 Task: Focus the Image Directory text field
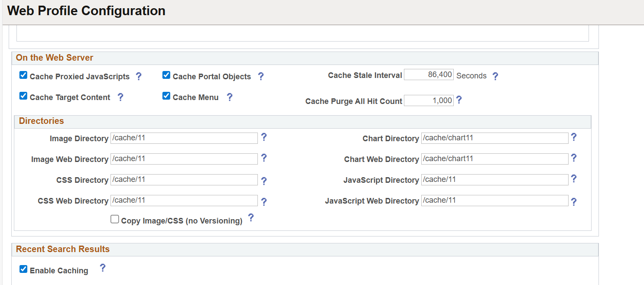pyautogui.click(x=184, y=138)
